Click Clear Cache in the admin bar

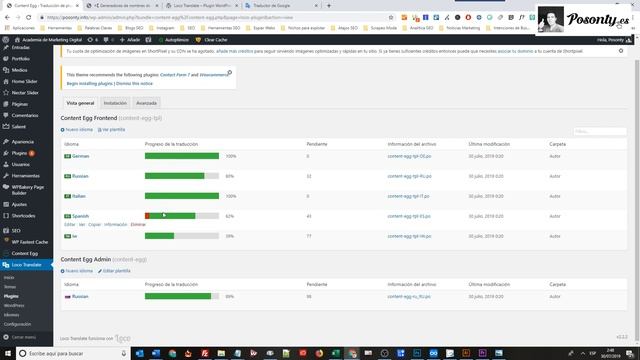(x=211, y=40)
